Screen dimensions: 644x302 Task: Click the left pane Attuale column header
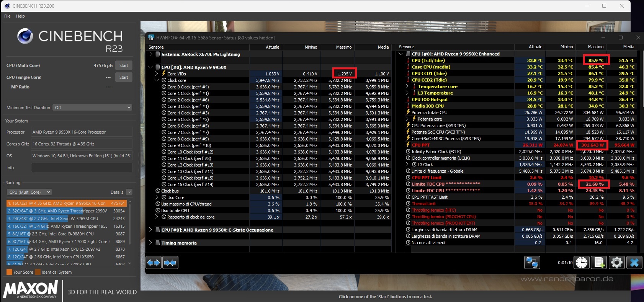(x=266, y=47)
